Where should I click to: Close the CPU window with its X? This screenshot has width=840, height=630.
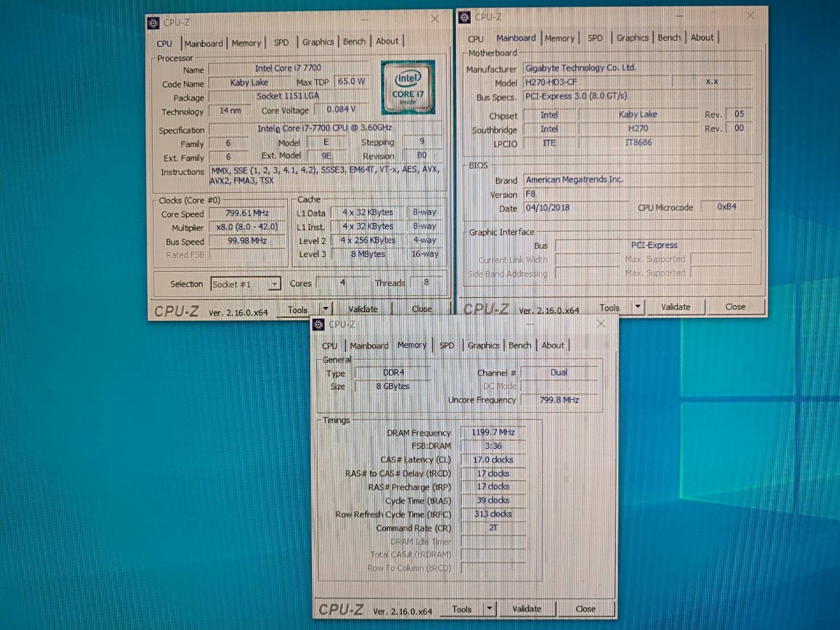[435, 19]
